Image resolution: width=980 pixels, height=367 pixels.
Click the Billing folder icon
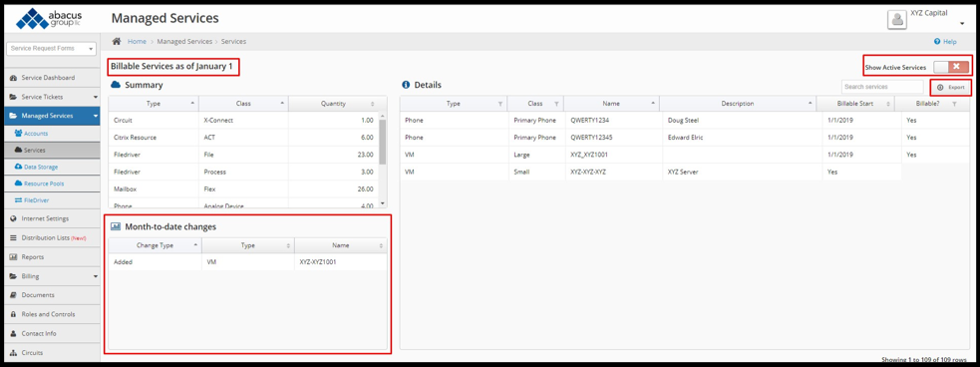[13, 275]
